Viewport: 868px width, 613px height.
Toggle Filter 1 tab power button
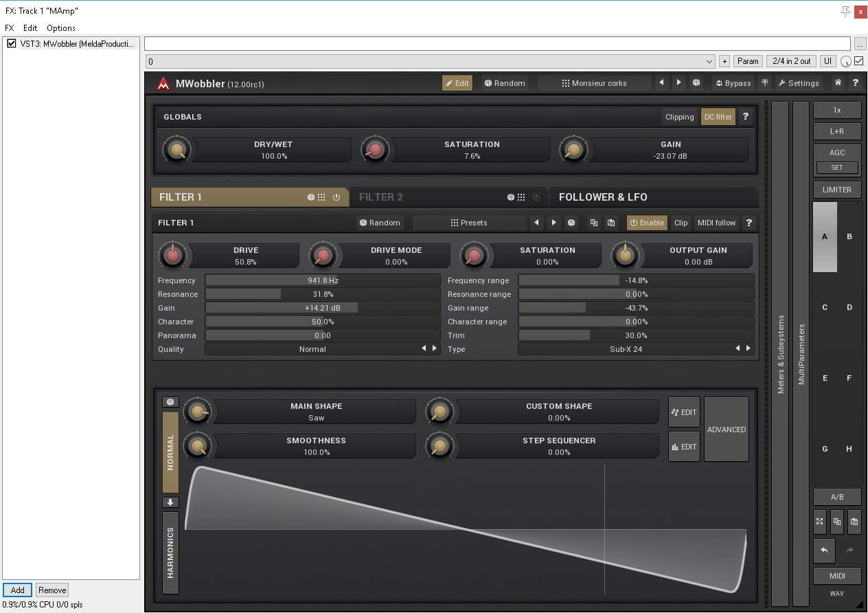click(336, 197)
